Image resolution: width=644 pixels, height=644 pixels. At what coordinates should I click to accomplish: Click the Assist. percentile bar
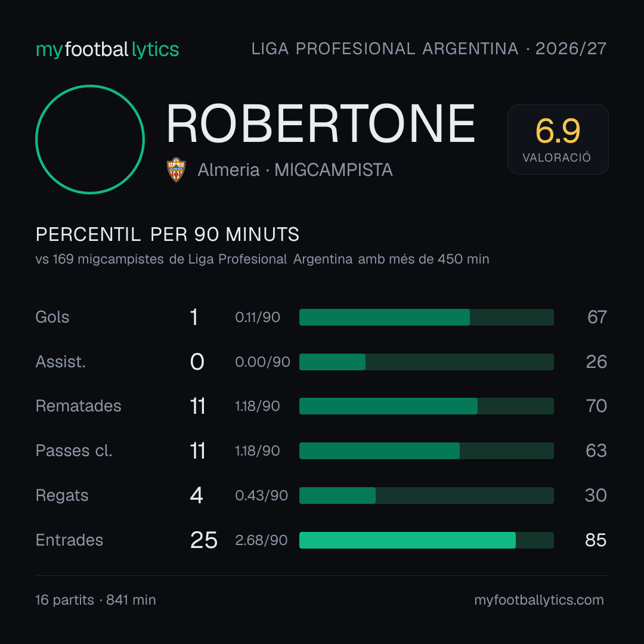[x=426, y=362]
